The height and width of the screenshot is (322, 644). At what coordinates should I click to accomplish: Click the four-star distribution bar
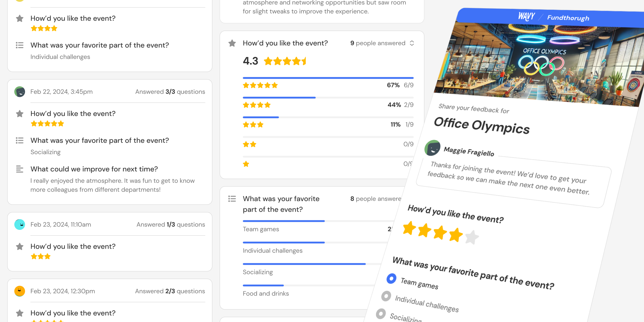328,97
